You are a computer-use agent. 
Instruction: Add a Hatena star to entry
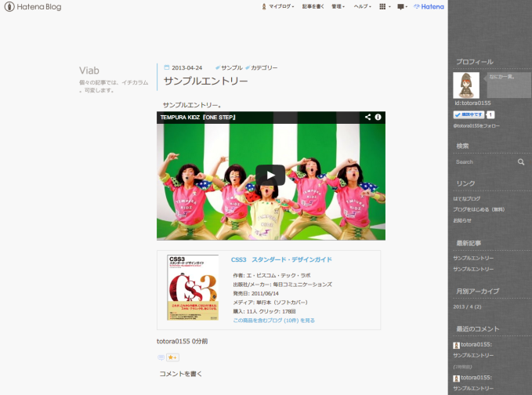172,357
